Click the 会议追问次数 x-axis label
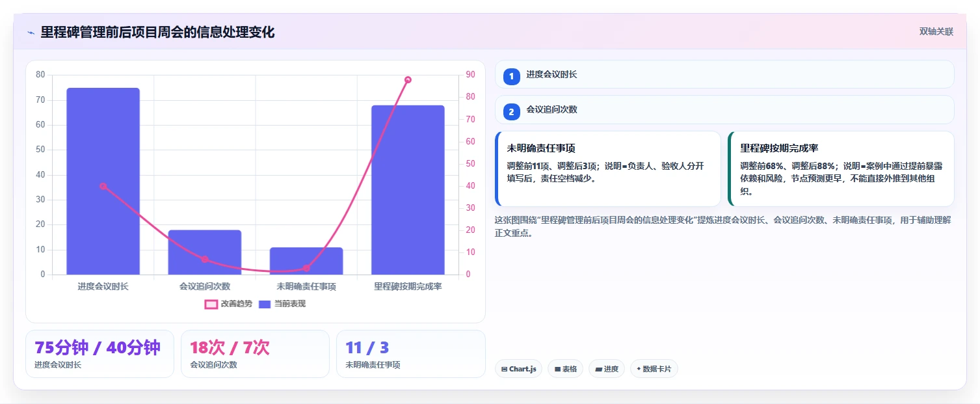980x404 pixels. click(205, 286)
